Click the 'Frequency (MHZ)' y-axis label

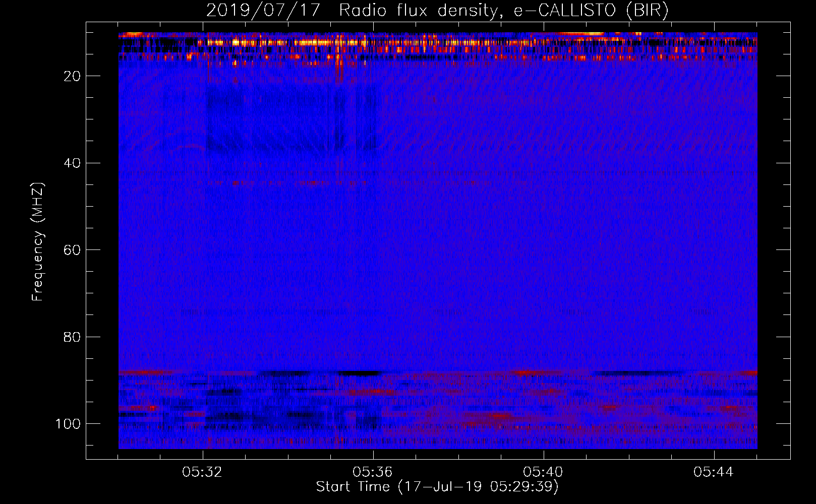37,242
